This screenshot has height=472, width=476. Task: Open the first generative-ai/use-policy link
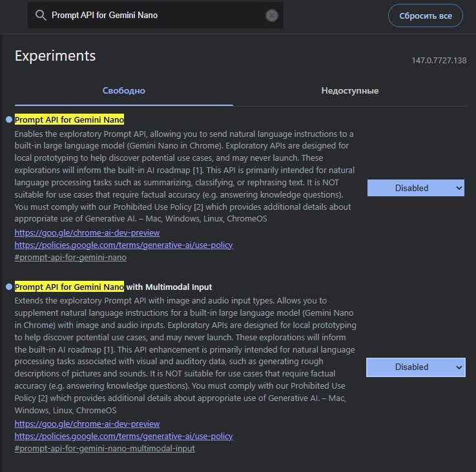(x=123, y=245)
